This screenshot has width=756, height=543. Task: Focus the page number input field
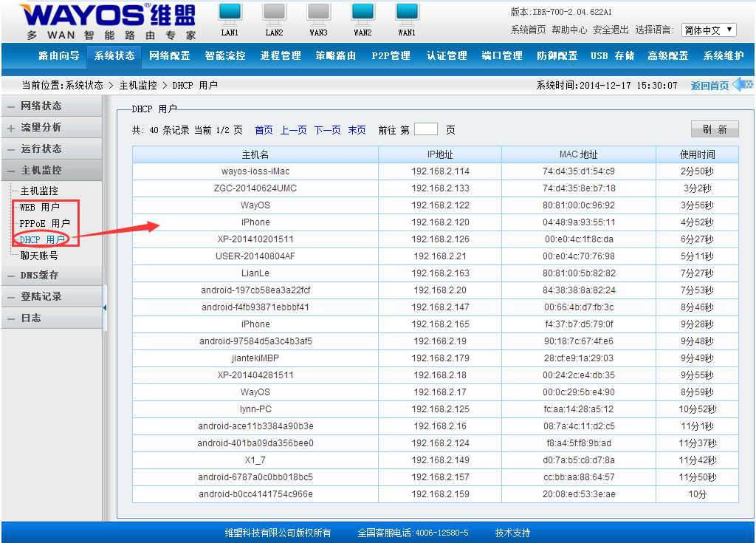(426, 129)
